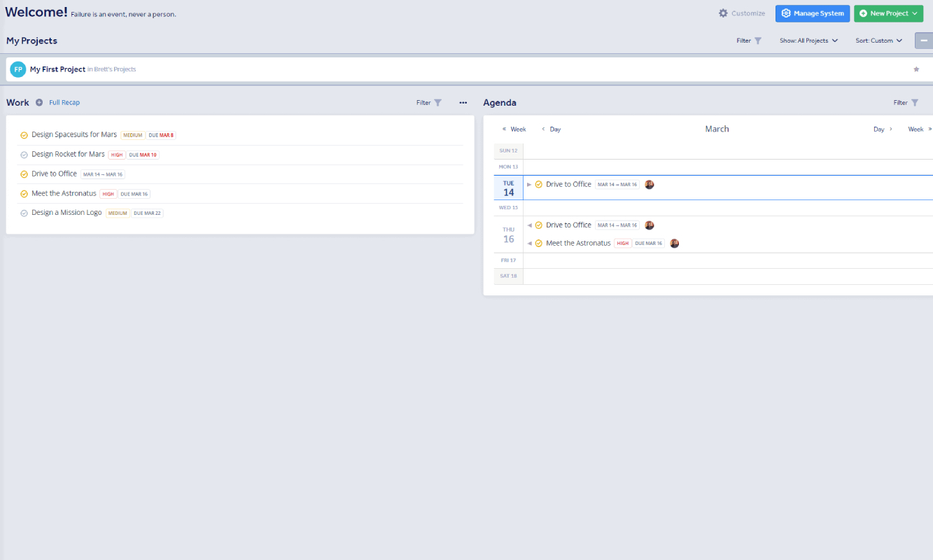
Task: Click right arrow beside Tuesday Drive to Office
Action: pos(529,185)
